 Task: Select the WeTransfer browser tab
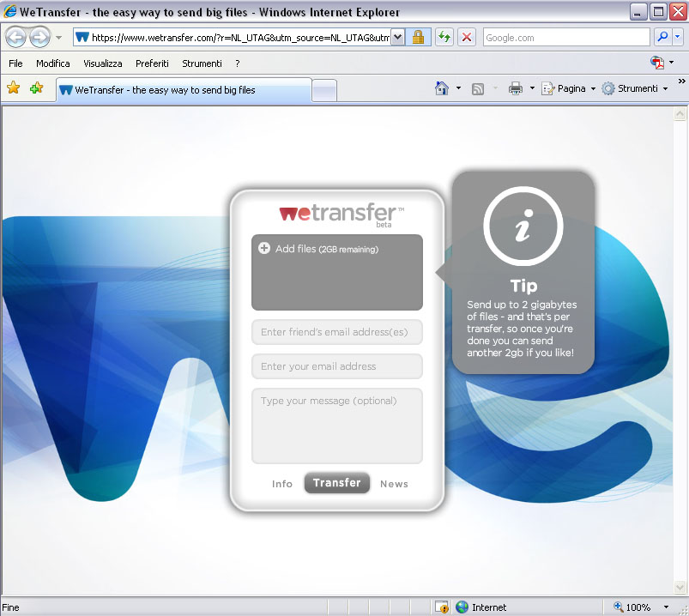click(184, 90)
